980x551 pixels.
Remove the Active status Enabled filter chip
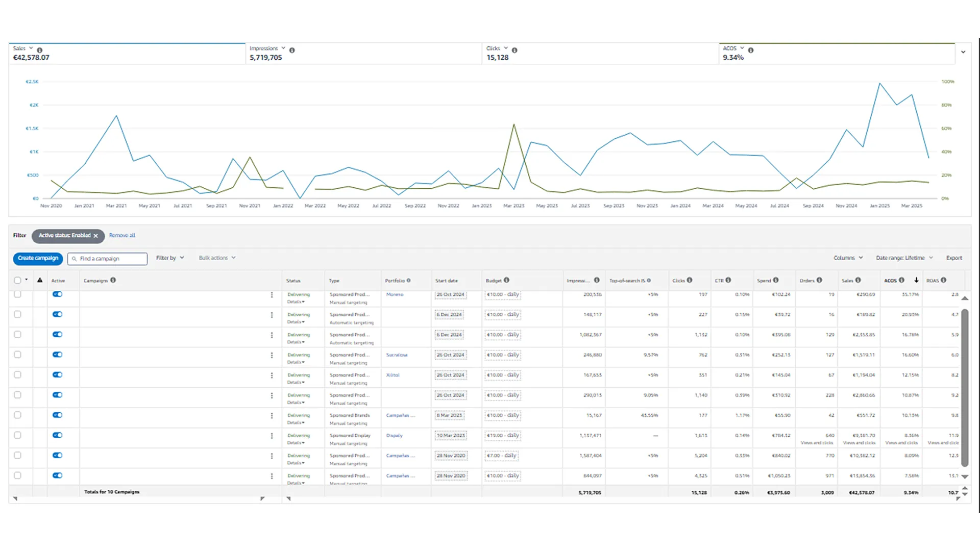pyautogui.click(x=95, y=236)
